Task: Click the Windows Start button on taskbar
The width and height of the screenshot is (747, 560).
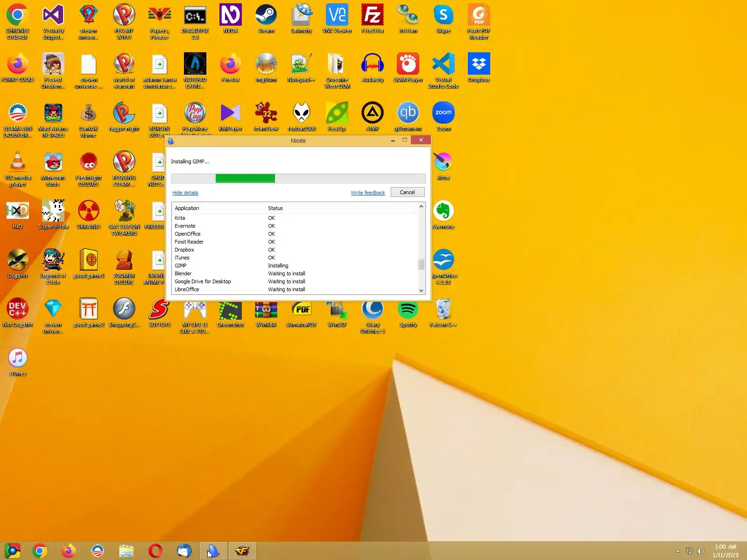Action: point(13,551)
